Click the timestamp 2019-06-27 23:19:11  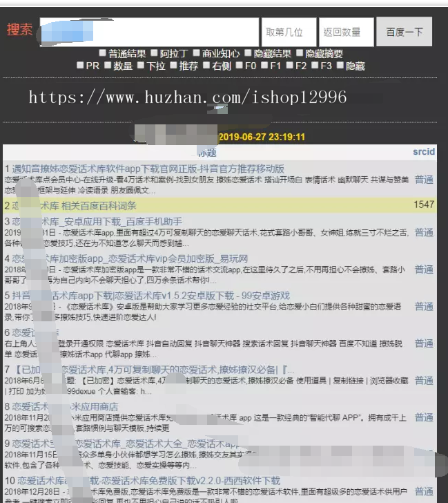[x=262, y=137]
